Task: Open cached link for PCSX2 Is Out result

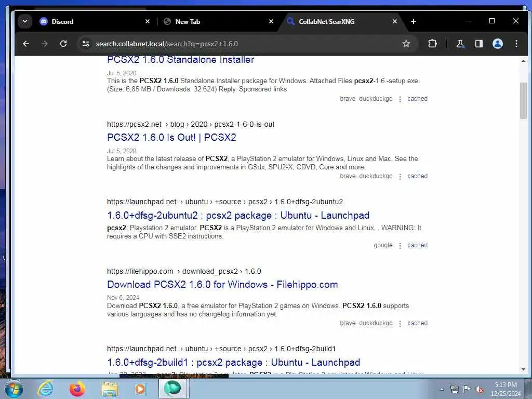Action: (417, 176)
